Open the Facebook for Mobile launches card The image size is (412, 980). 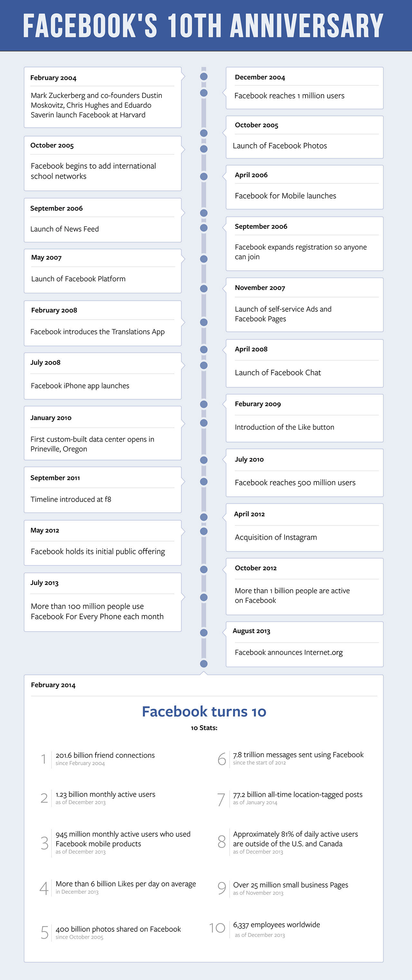304,187
